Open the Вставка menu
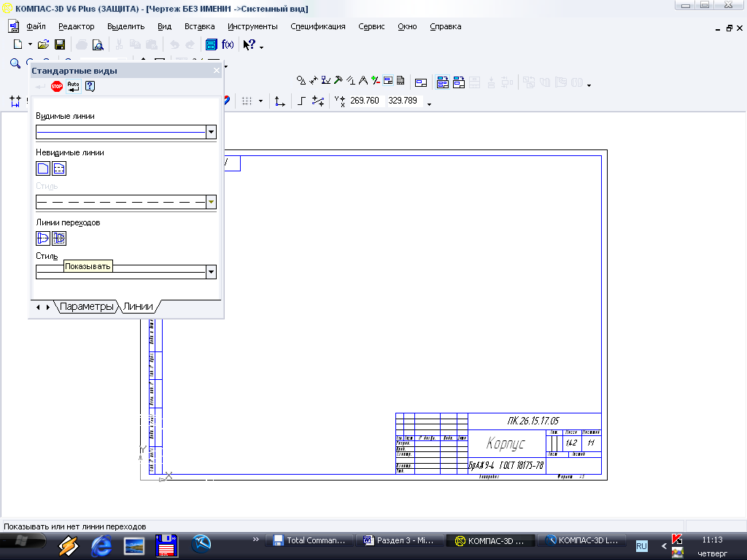The height and width of the screenshot is (560, 747). coord(200,27)
